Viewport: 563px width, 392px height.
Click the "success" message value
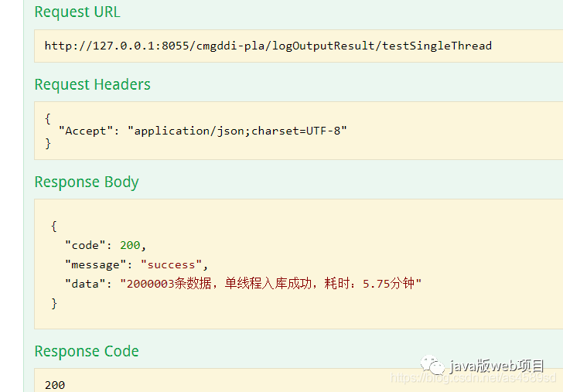171,265
